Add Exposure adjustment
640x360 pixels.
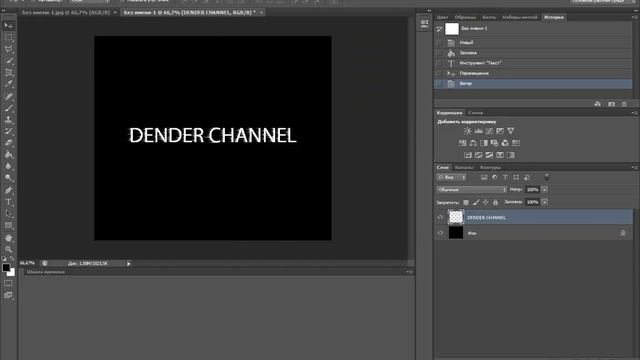click(x=500, y=131)
